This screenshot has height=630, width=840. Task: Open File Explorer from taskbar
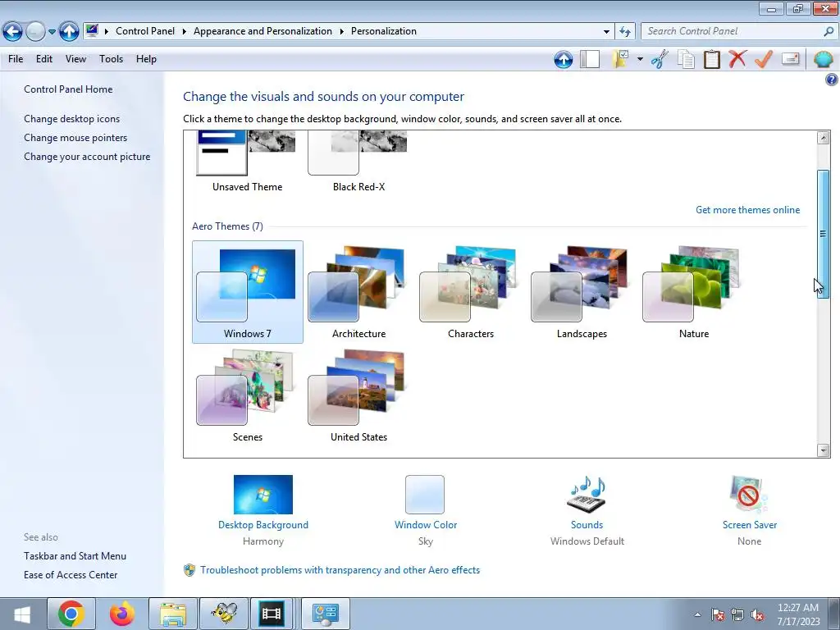coord(173,614)
